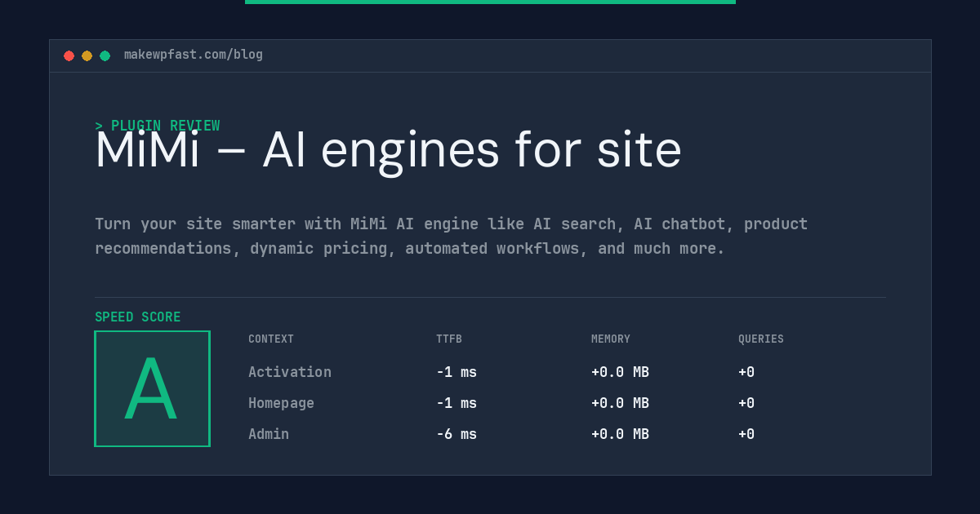Click the Homepage memory value +0.0 MB

[x=620, y=403]
